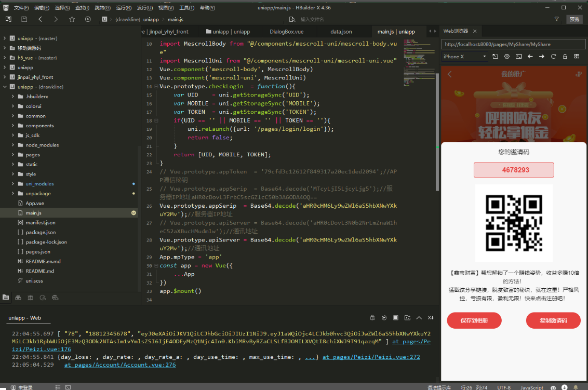This screenshot has height=390, width=588.
Task: Click the 预览 preview button
Action: [574, 20]
